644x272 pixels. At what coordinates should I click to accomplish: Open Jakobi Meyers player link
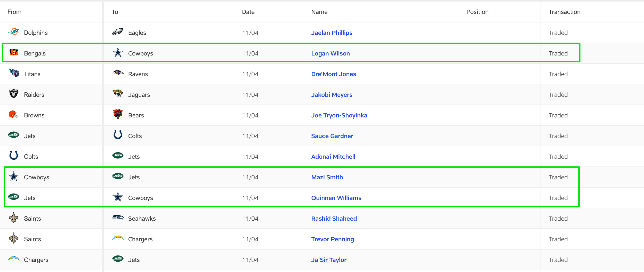332,95
